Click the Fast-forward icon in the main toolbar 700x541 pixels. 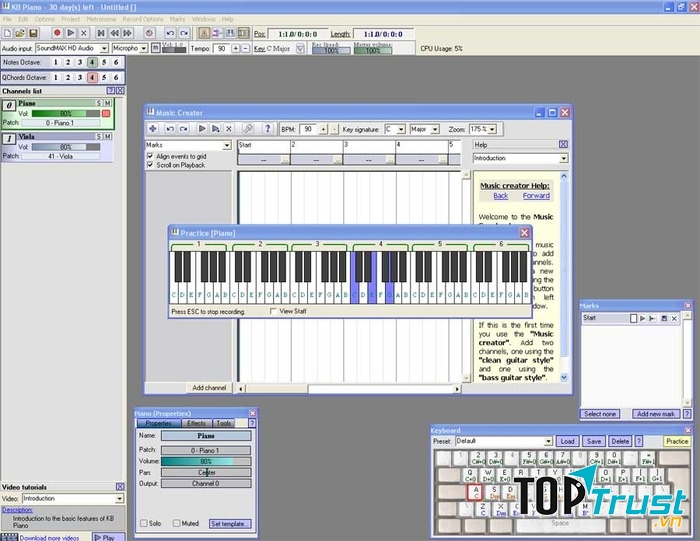pos(127,33)
